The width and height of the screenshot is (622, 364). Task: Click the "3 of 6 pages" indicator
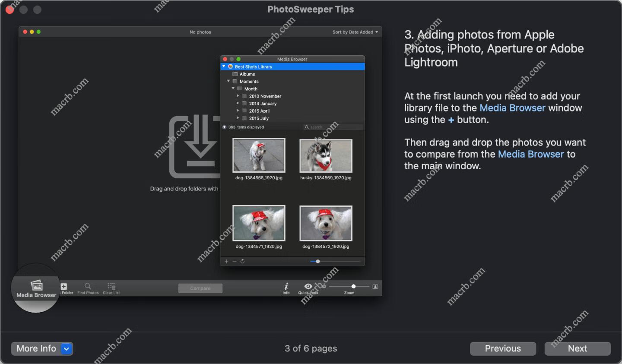(311, 348)
